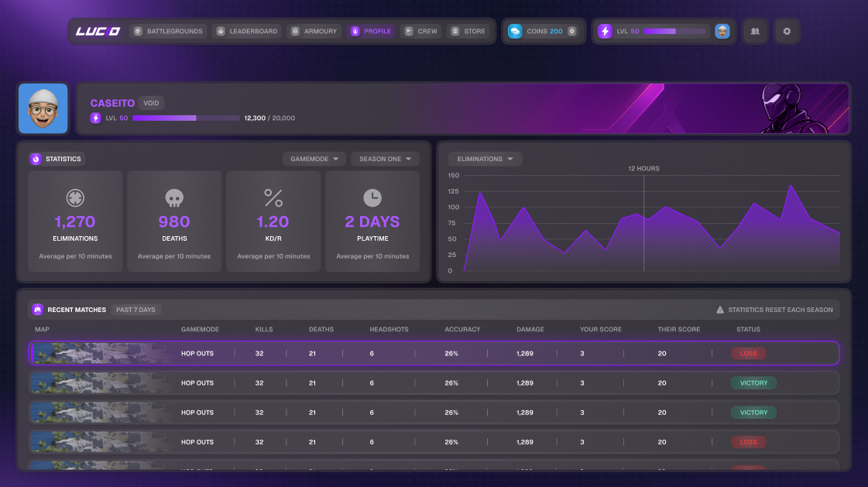Expand the Eliminations chart dropdown

click(485, 159)
